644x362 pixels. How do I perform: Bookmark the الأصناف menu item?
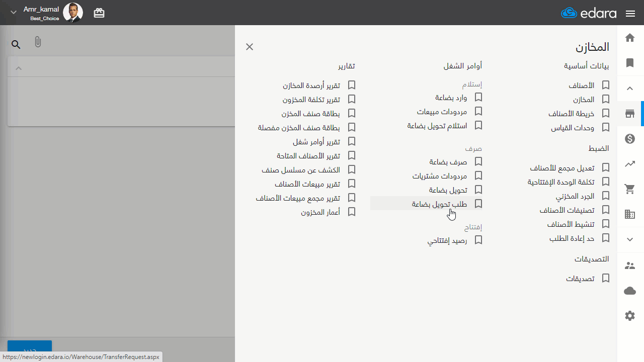point(606,85)
